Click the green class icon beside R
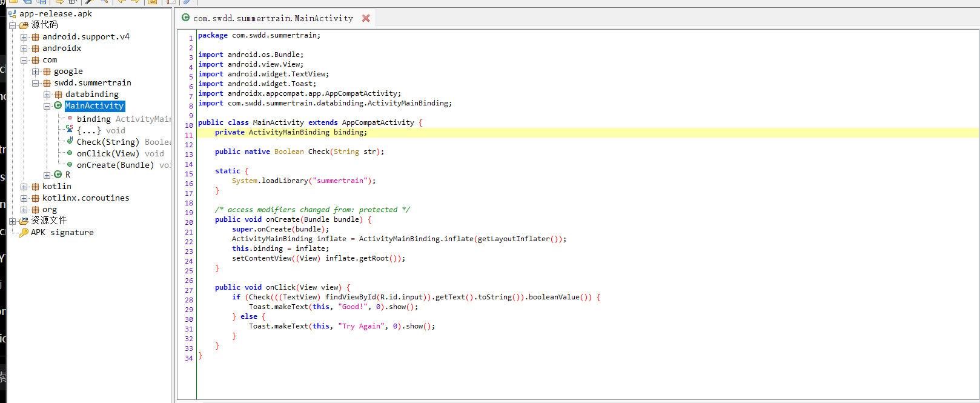This screenshot has height=403, width=980. click(x=58, y=175)
